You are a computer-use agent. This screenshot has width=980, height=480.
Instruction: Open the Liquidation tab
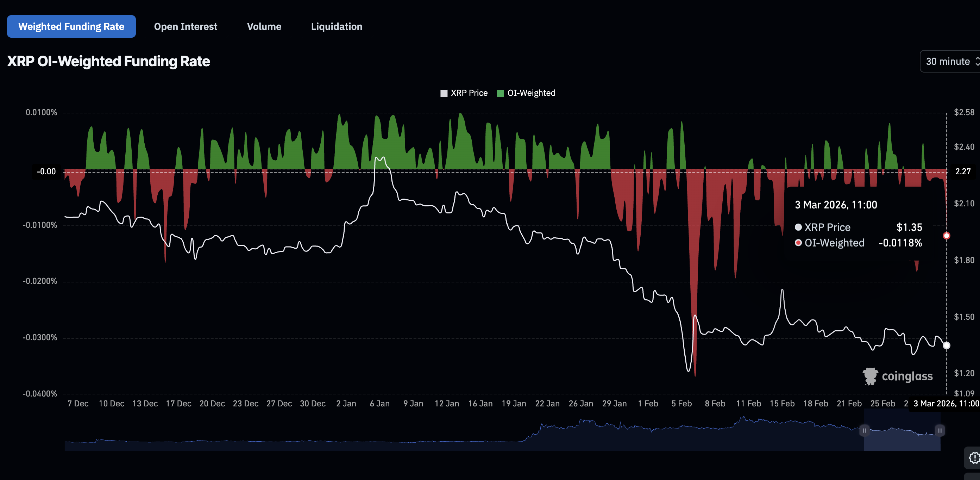point(336,27)
